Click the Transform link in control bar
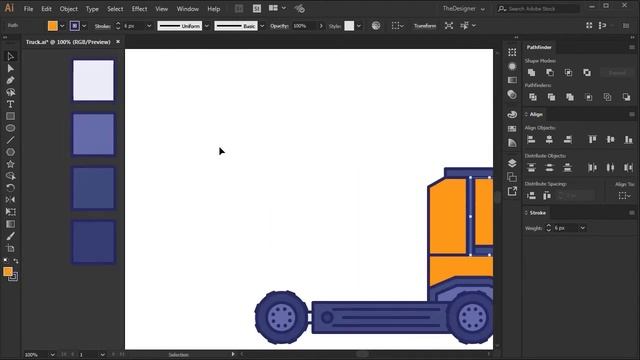The height and width of the screenshot is (360, 640). pos(425,26)
